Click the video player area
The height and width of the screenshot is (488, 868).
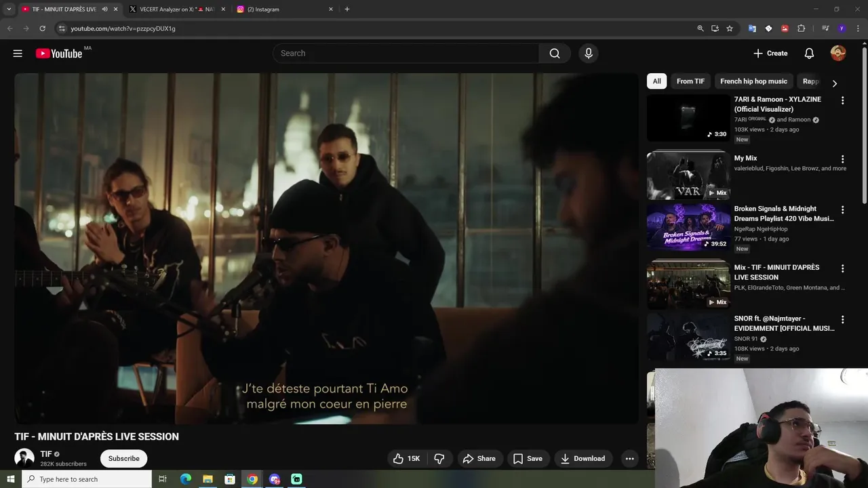[326, 249]
